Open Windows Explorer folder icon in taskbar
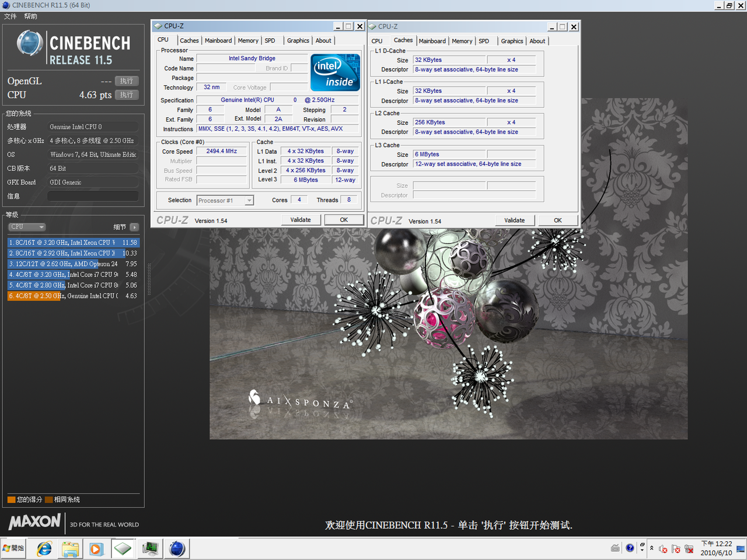This screenshot has width=747, height=560. click(x=70, y=548)
